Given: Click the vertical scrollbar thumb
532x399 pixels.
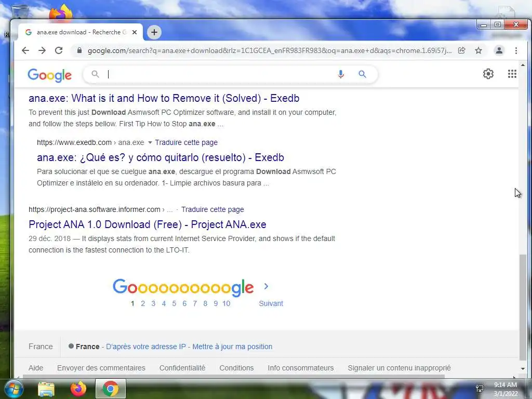Looking at the screenshot, I should point(523,307).
